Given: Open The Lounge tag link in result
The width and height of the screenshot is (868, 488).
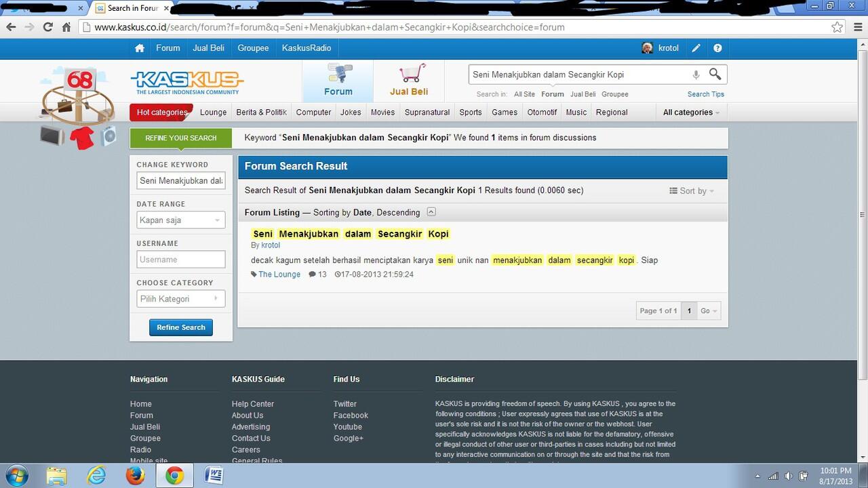Looking at the screenshot, I should click(279, 274).
